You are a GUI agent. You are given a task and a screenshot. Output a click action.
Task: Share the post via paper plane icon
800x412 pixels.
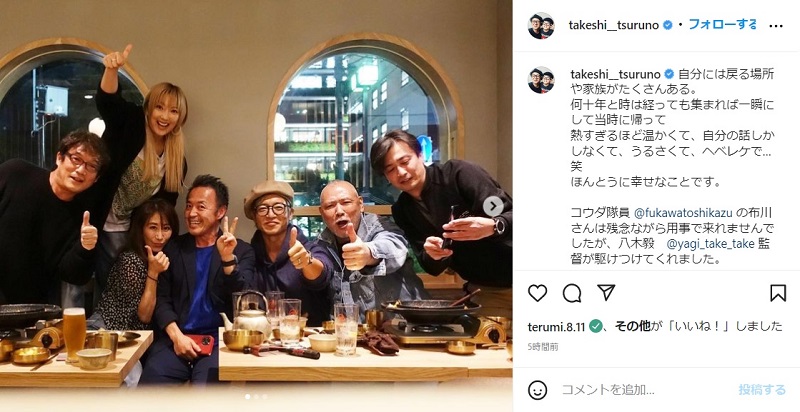pyautogui.click(x=606, y=293)
